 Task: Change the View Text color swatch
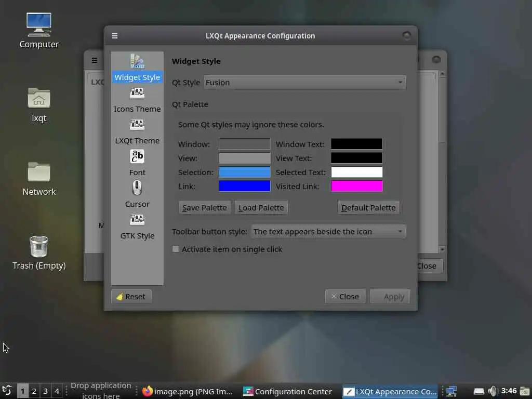pos(356,158)
